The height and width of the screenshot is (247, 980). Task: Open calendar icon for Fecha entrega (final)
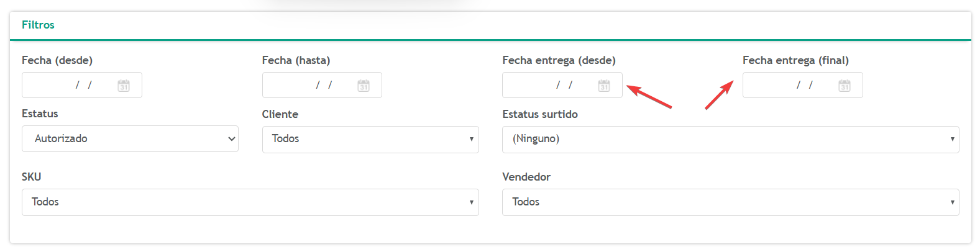tap(845, 86)
